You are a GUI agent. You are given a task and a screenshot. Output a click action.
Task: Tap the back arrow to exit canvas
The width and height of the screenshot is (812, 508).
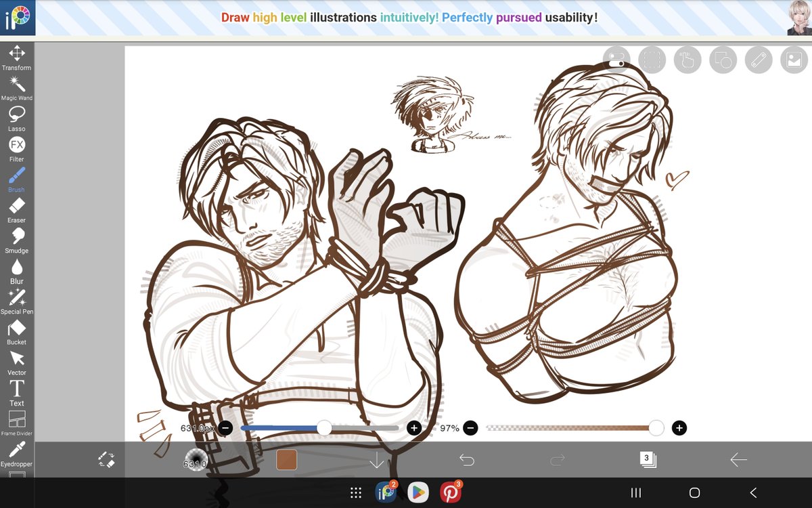click(x=738, y=460)
